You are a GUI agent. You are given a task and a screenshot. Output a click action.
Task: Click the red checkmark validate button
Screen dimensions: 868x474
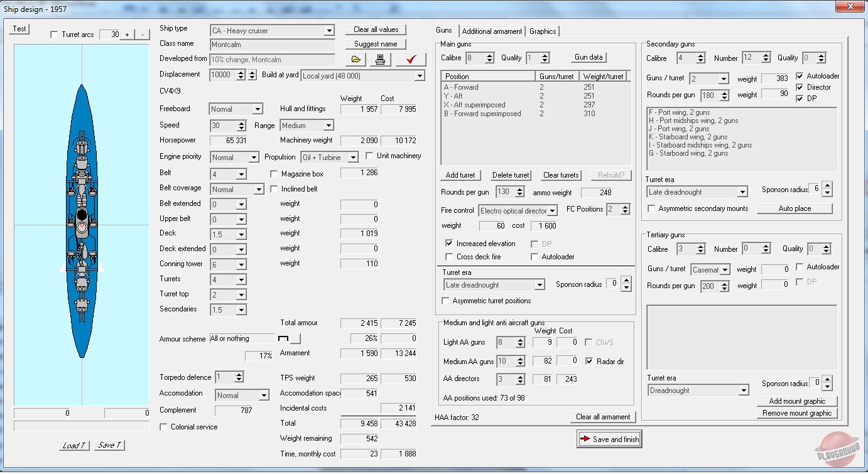pos(411,60)
